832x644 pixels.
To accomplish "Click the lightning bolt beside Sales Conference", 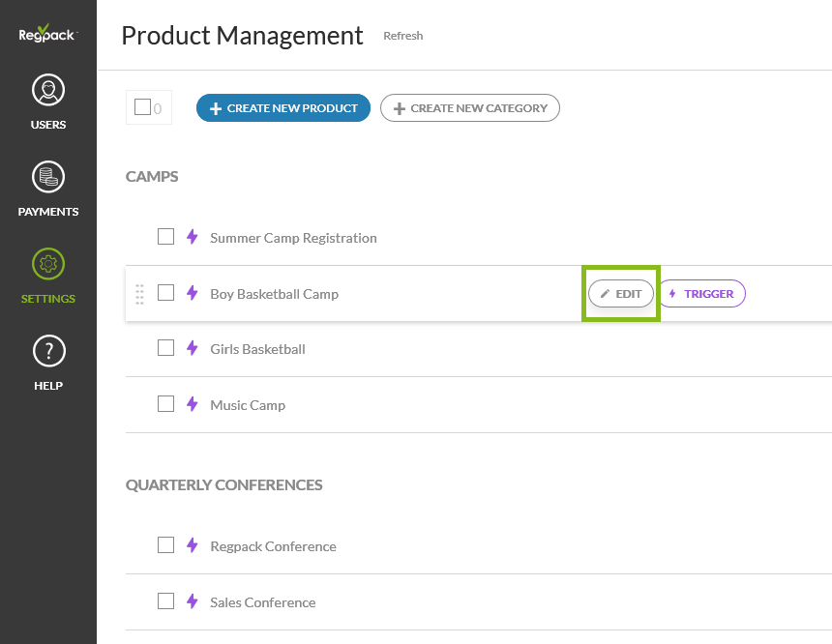I will coord(193,601).
